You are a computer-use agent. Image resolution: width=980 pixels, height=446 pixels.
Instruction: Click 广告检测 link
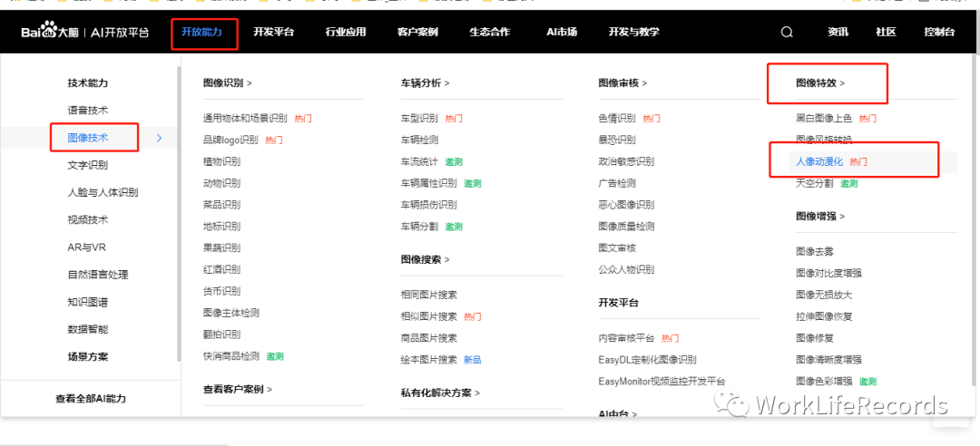coord(617,183)
